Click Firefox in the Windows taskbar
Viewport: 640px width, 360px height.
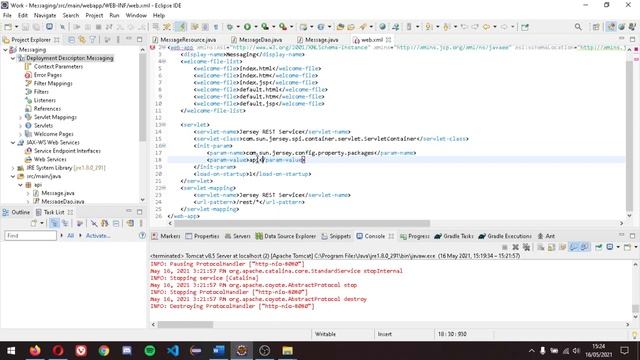point(35,351)
